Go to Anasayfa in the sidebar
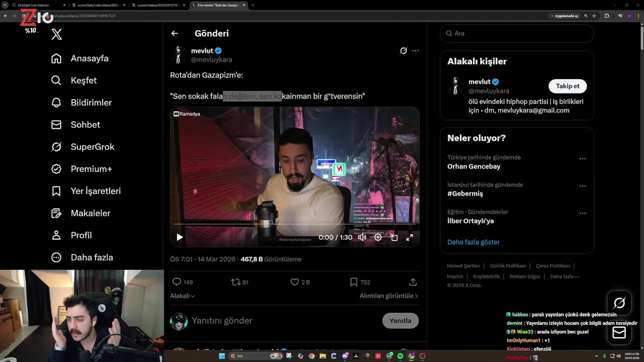Viewport: 644px width, 362px height. [x=80, y=58]
